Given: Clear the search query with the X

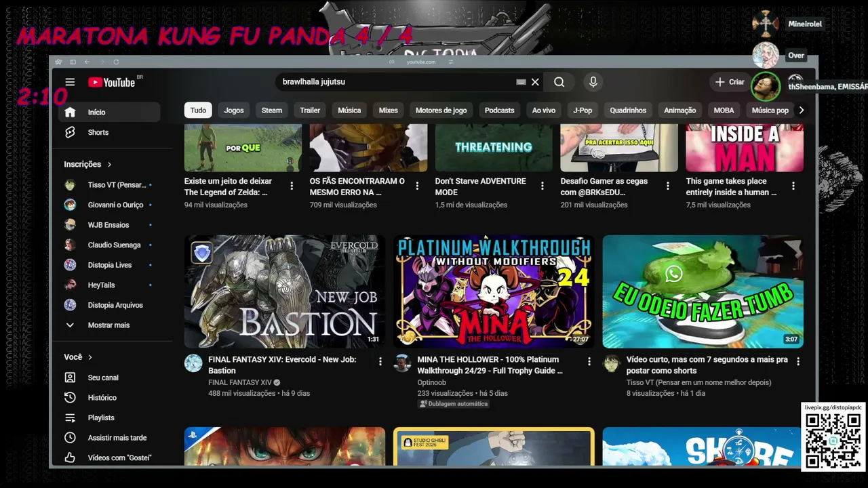Looking at the screenshot, I should pos(535,82).
